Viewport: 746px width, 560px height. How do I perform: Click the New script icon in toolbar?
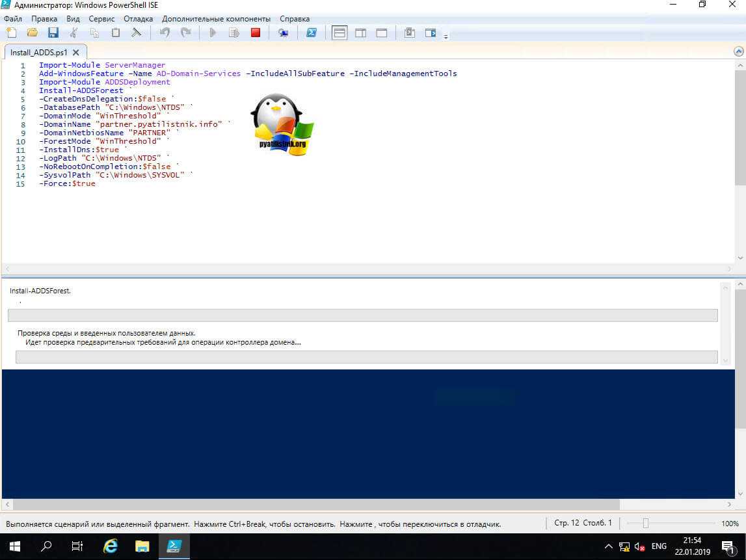point(11,33)
